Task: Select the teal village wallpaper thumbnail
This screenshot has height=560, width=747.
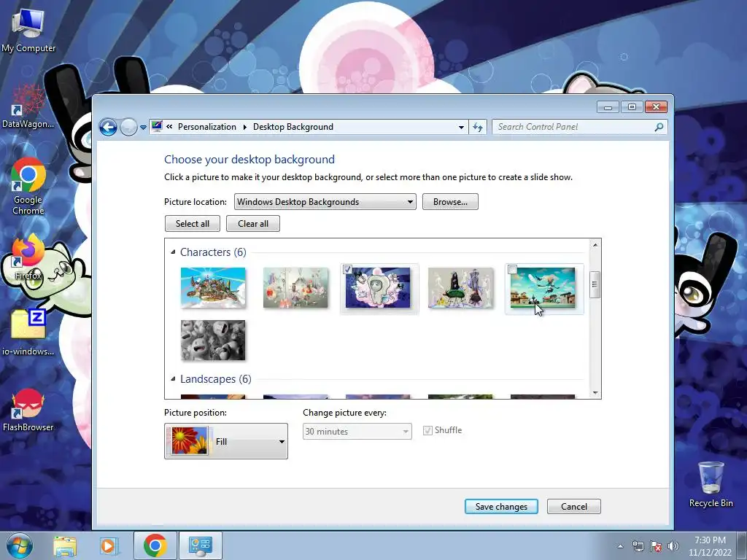Action: [543, 287]
